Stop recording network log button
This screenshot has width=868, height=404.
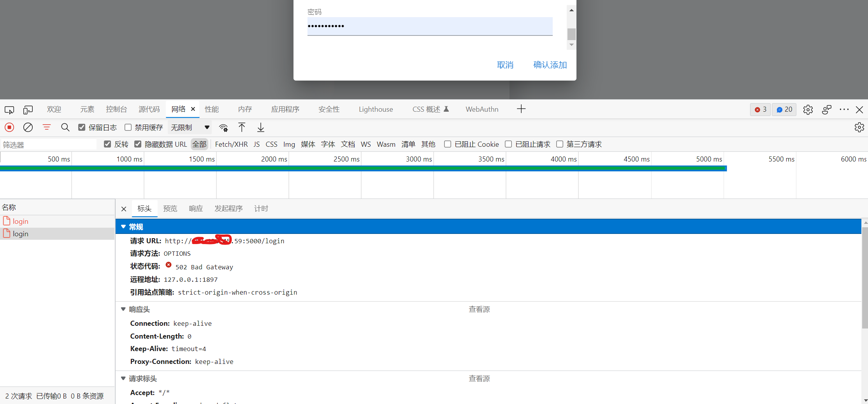tap(9, 127)
